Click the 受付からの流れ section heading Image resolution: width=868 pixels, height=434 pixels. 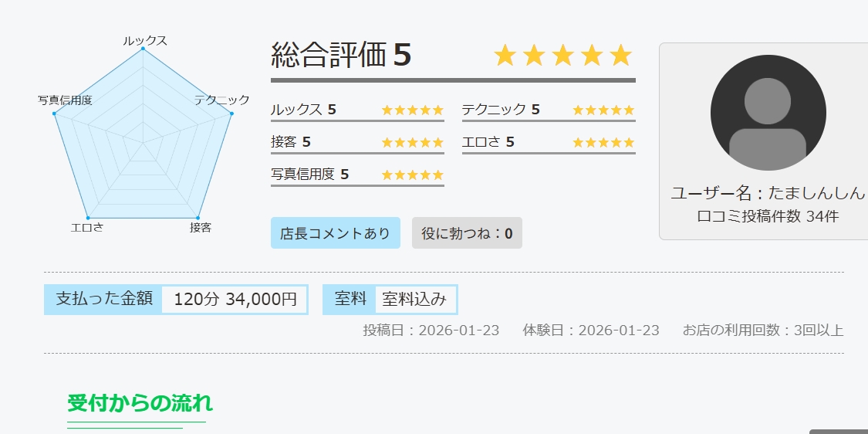[140, 402]
